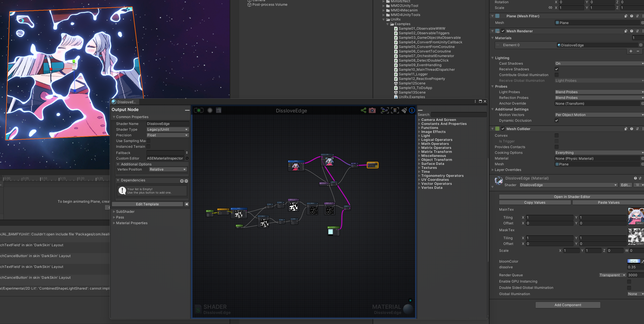Image resolution: width=644 pixels, height=324 pixels.
Task: Toggle the Mesh Collider enabled checkbox
Action: pos(503,129)
